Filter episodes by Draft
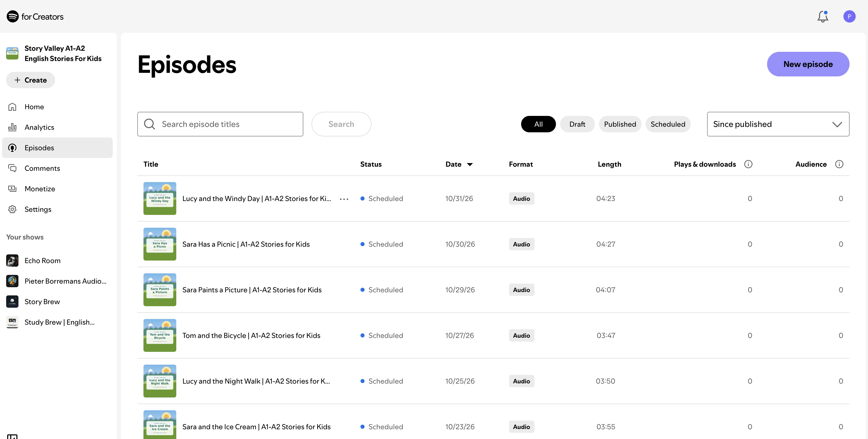The height and width of the screenshot is (439, 868). pyautogui.click(x=577, y=124)
